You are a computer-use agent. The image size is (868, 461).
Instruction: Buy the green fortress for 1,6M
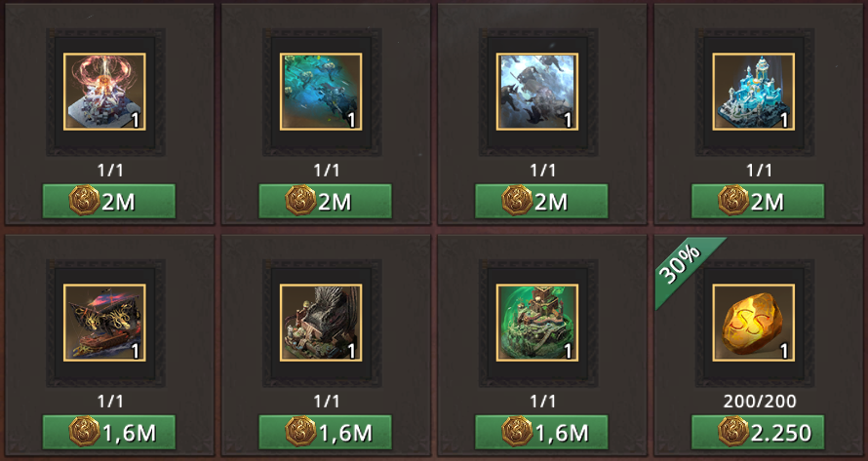[541, 432]
